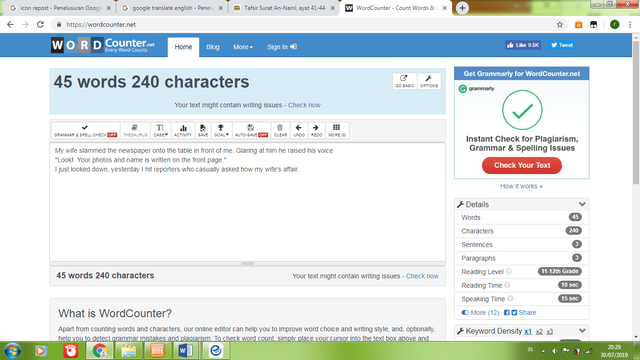Click the Sentences count row

[x=521, y=244]
